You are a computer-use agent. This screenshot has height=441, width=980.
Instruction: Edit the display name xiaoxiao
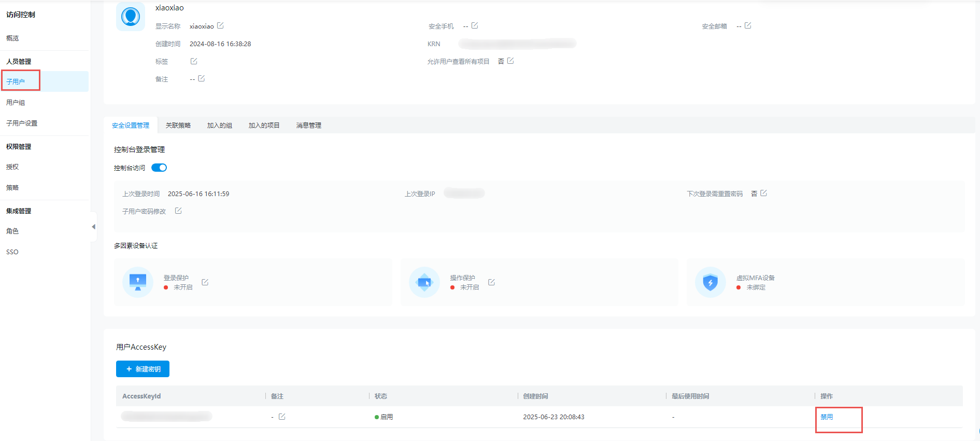[x=220, y=25]
